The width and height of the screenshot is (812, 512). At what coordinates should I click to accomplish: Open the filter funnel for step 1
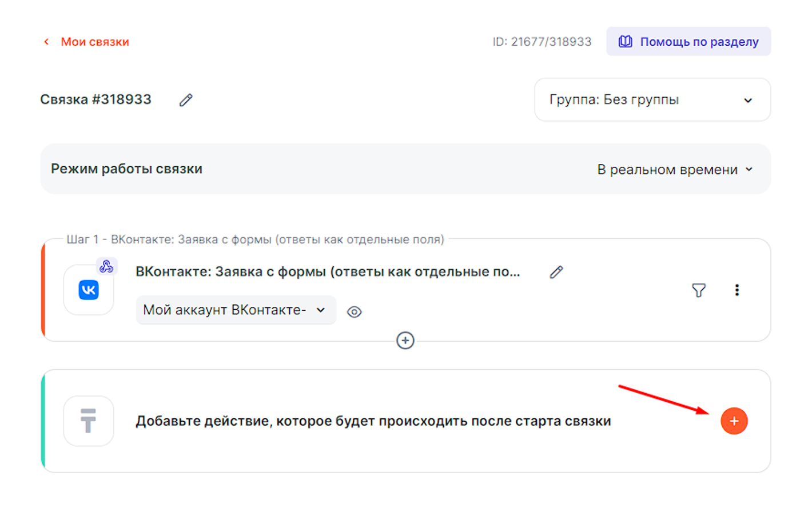click(698, 290)
